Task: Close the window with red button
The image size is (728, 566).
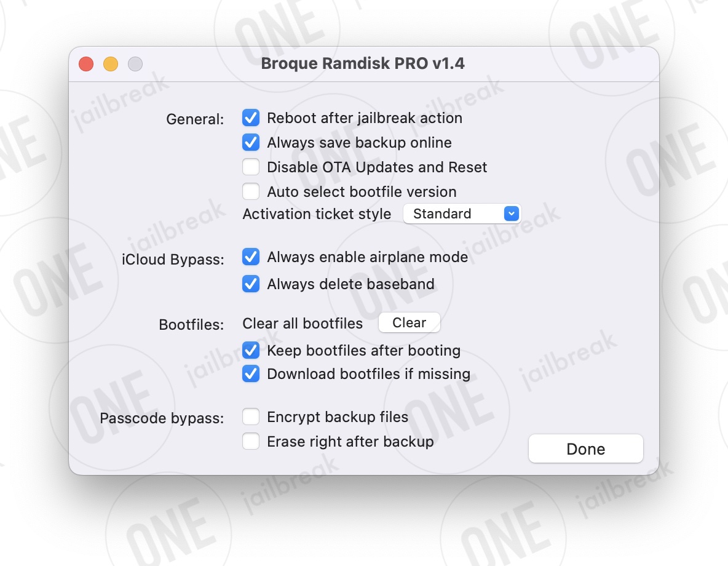Action: [x=86, y=63]
